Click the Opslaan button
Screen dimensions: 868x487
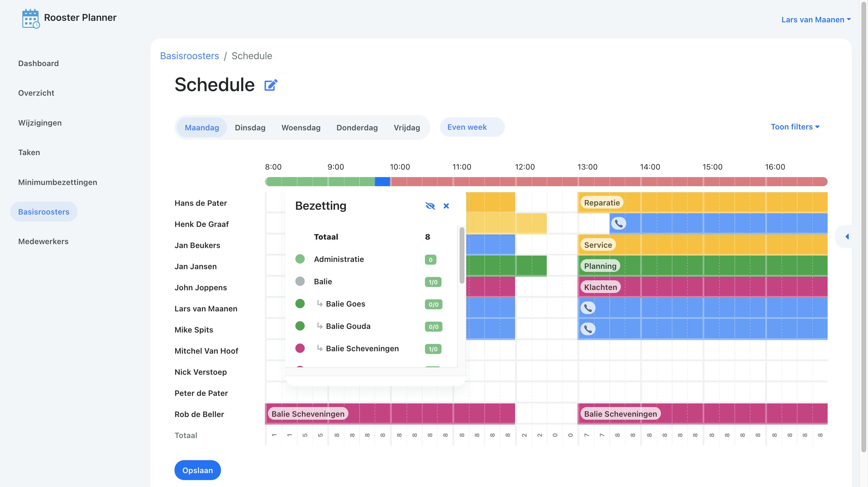point(197,470)
